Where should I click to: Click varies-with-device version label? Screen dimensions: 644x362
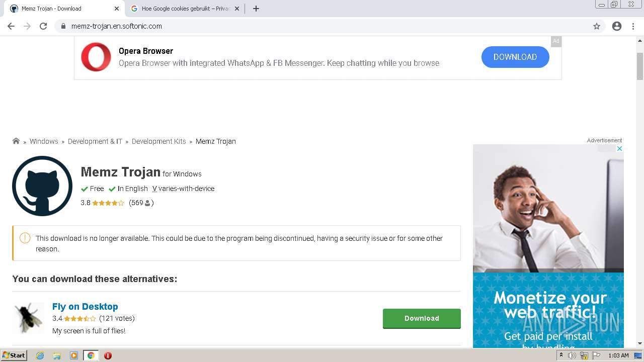[184, 189]
